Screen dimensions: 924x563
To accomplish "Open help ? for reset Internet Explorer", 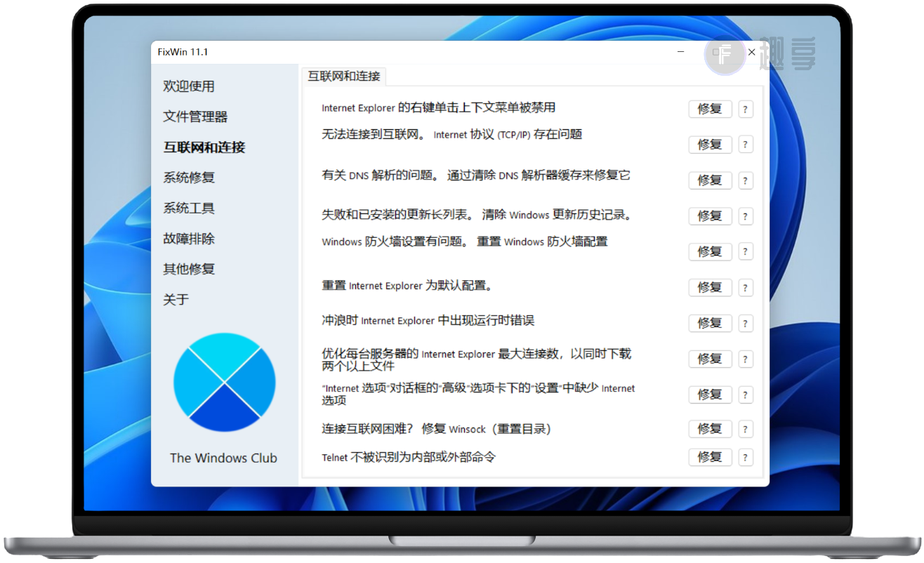I will click(x=746, y=287).
